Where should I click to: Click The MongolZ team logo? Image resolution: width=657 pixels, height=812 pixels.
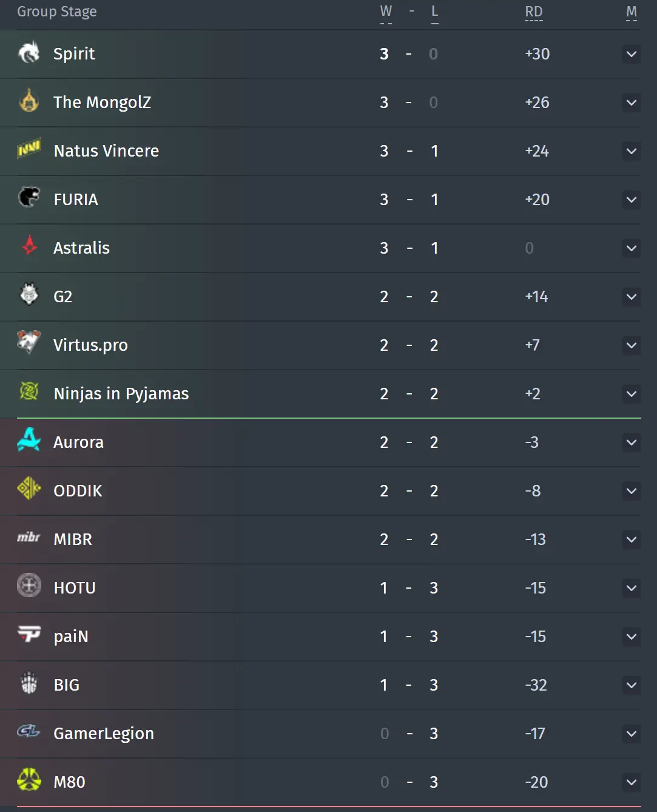(x=29, y=101)
